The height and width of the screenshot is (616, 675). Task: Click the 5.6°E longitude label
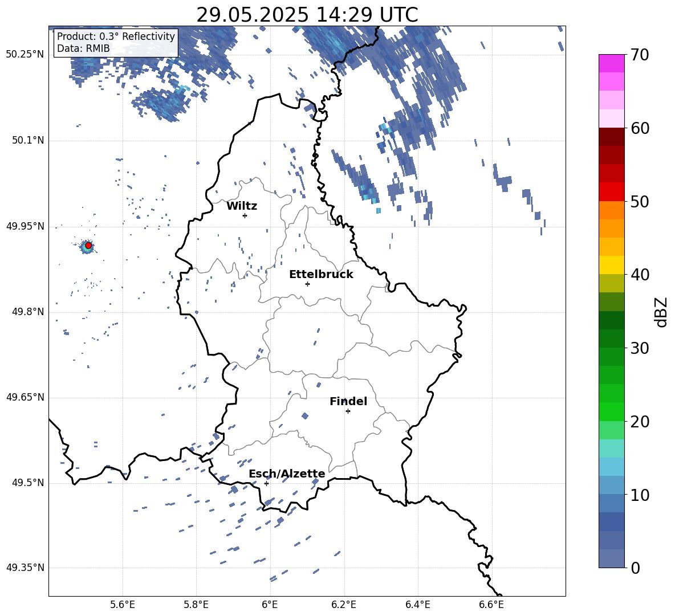pyautogui.click(x=123, y=605)
